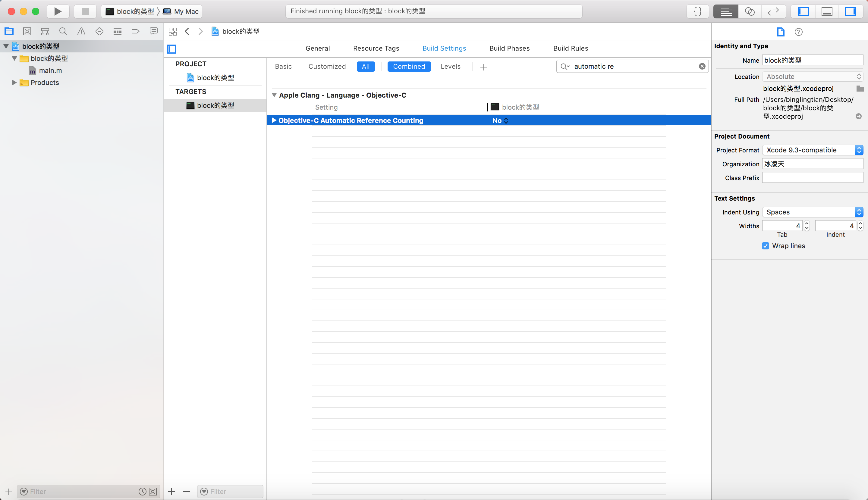Select the Customized filter button
Image resolution: width=868 pixels, height=500 pixels.
coord(327,66)
